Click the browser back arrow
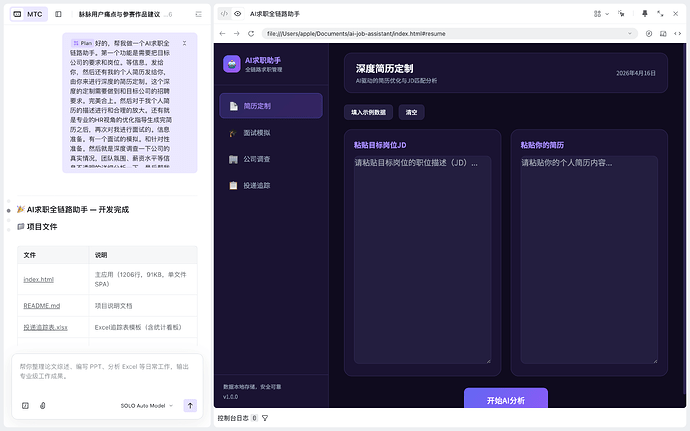Screen dimensions: 690x431 tap(222, 33)
